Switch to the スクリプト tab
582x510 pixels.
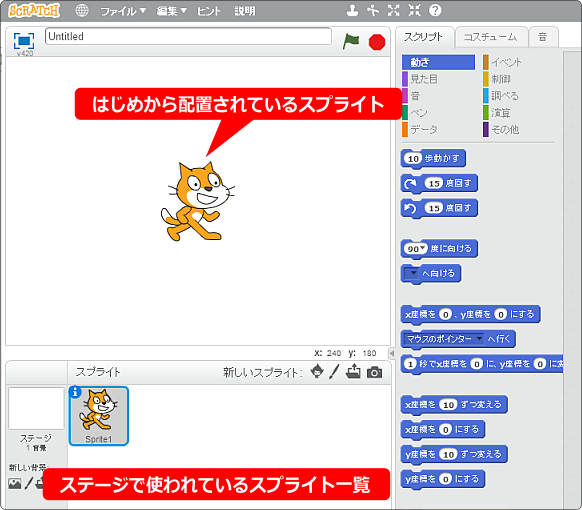tap(424, 37)
